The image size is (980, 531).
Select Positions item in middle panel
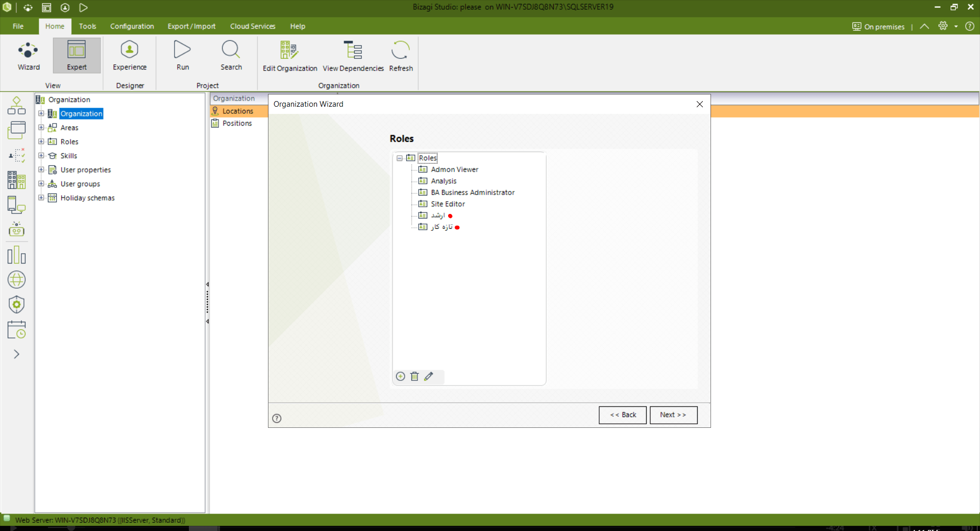237,123
